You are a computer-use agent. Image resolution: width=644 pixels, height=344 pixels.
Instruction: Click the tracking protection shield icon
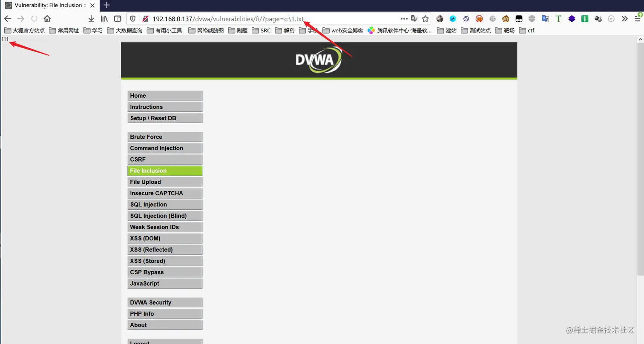133,19
